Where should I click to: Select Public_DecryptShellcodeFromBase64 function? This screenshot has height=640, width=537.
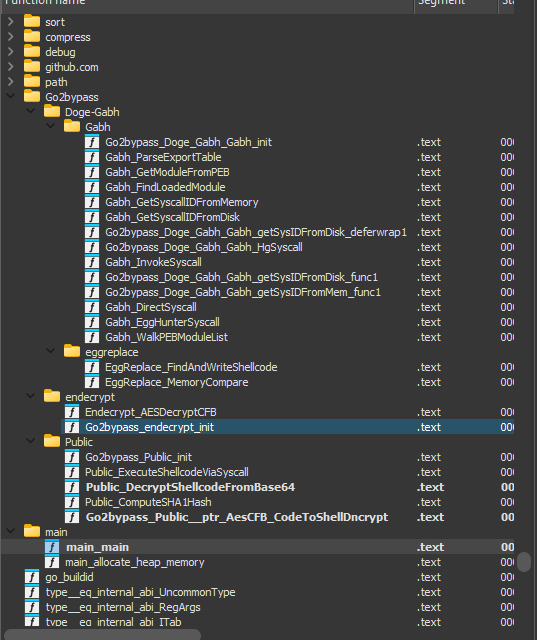pyautogui.click(x=190, y=487)
